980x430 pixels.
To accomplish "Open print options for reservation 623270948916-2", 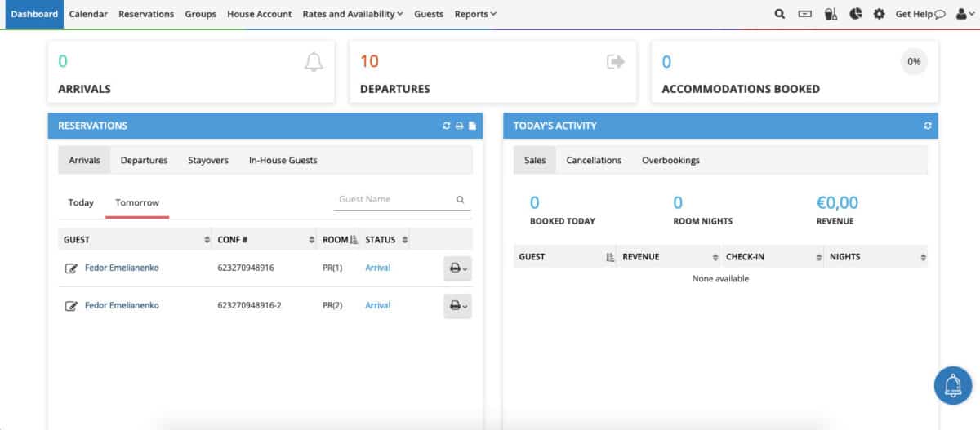I will point(457,306).
